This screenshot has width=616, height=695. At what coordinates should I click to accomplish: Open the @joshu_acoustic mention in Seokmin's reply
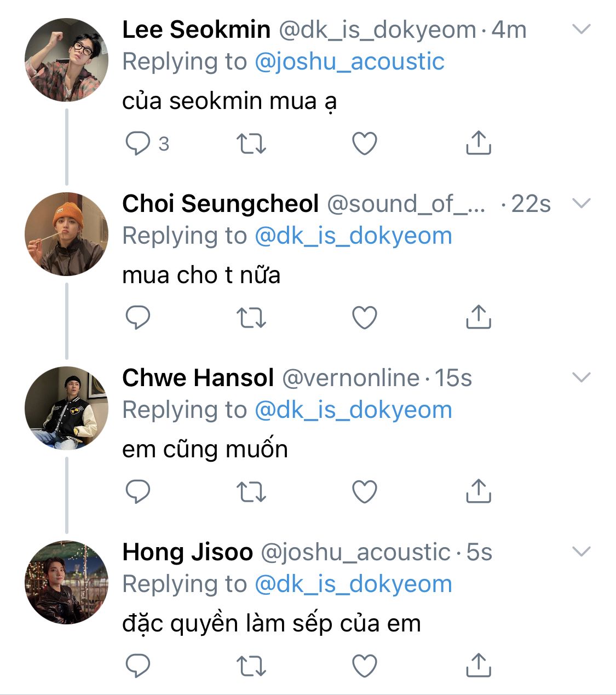349,61
